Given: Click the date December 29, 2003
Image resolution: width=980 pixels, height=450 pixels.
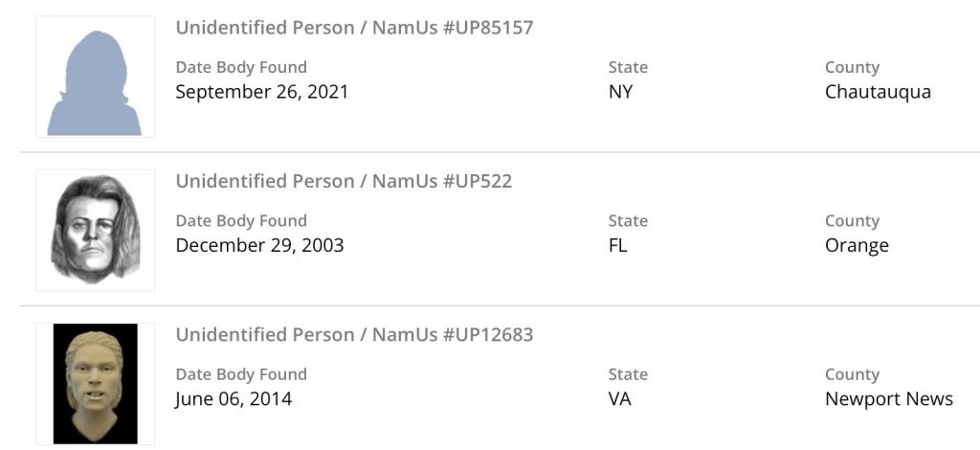Looking at the screenshot, I should pyautogui.click(x=259, y=245).
